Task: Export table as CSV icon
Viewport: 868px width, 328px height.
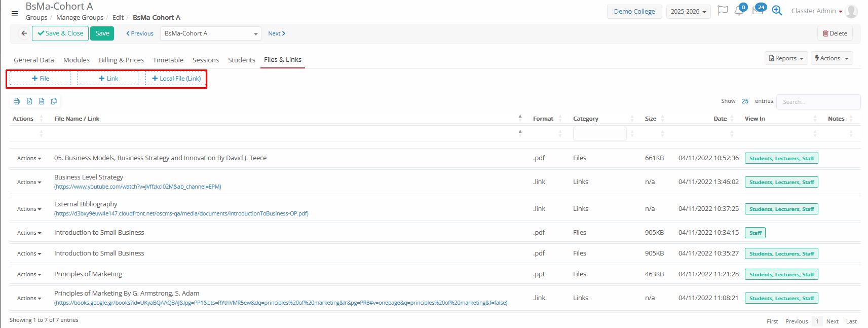Action: click(x=42, y=101)
